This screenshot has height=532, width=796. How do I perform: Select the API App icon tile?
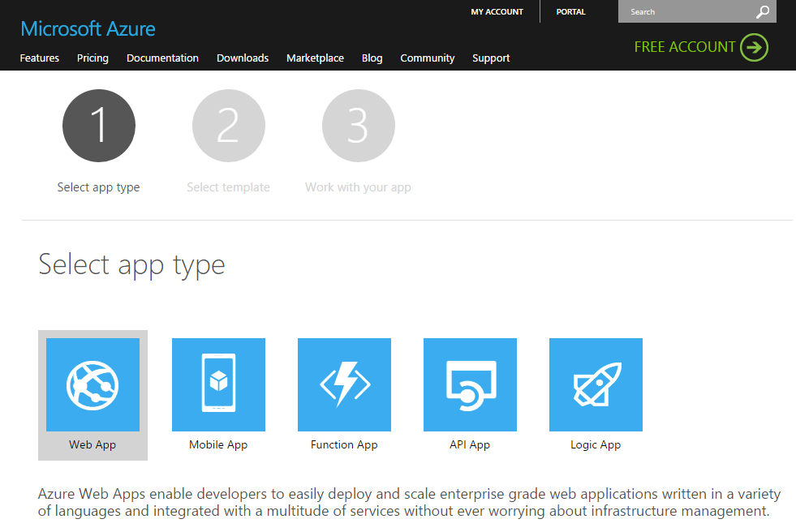click(470, 385)
